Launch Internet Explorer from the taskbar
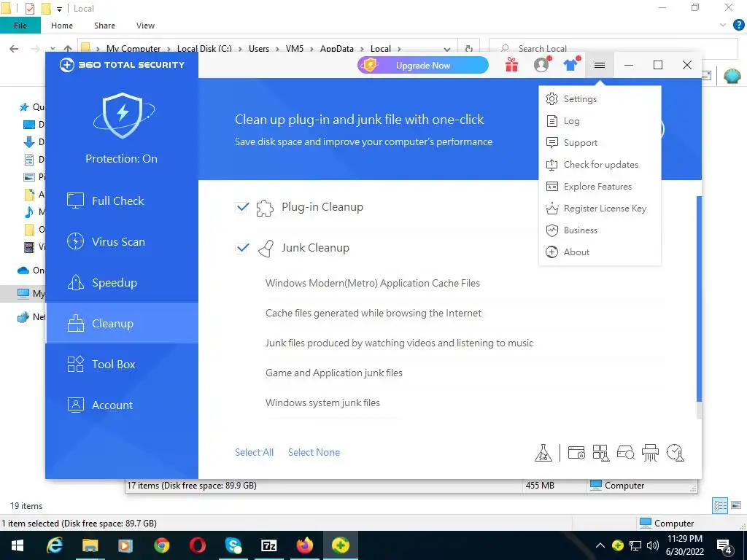The image size is (747, 560). [54, 545]
